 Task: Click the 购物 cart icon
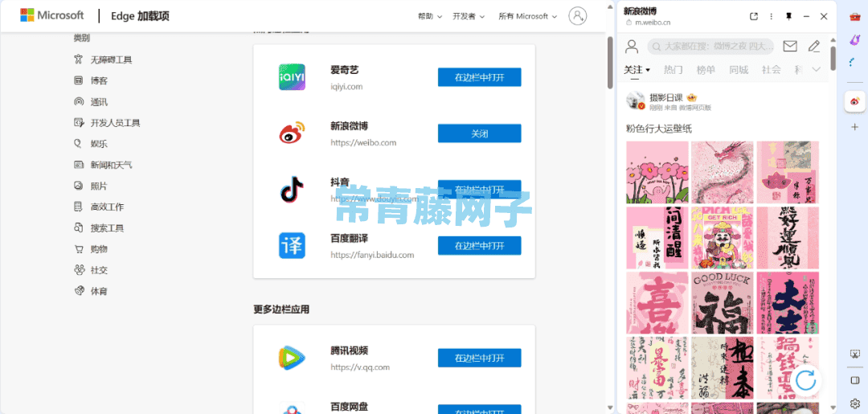[79, 249]
